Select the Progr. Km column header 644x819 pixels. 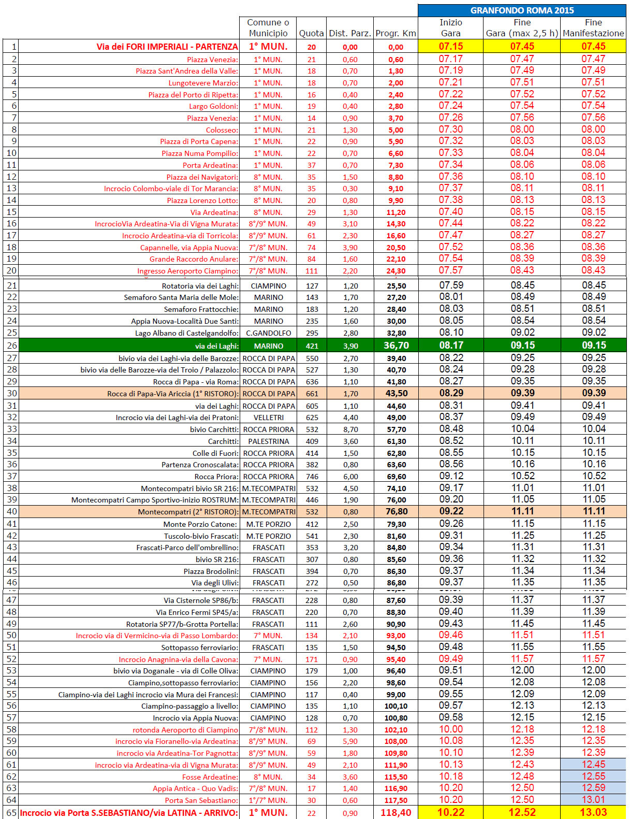point(396,33)
